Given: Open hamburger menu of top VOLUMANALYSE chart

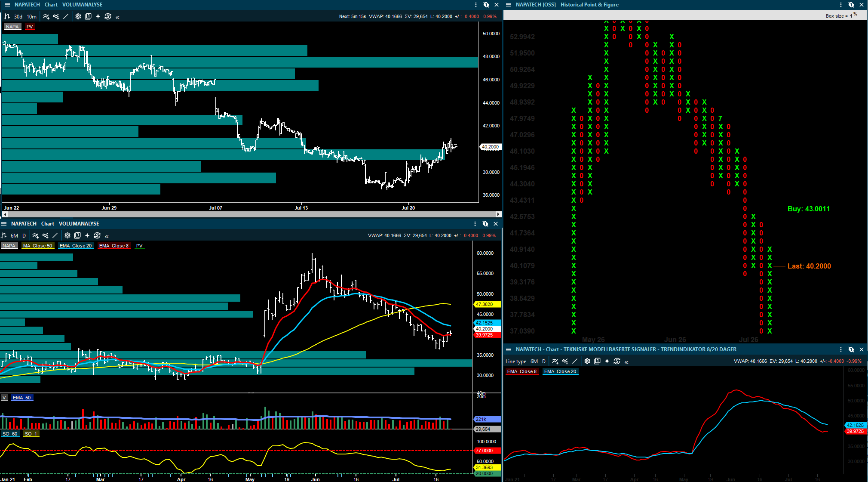Looking at the screenshot, I should tap(7, 5).
